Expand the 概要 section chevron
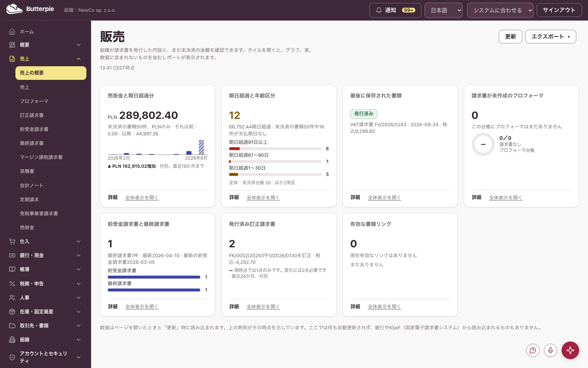This screenshot has width=588, height=368. coord(79,45)
